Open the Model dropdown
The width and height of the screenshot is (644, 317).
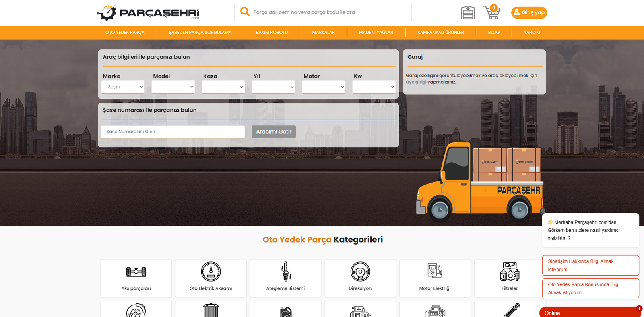(173, 87)
